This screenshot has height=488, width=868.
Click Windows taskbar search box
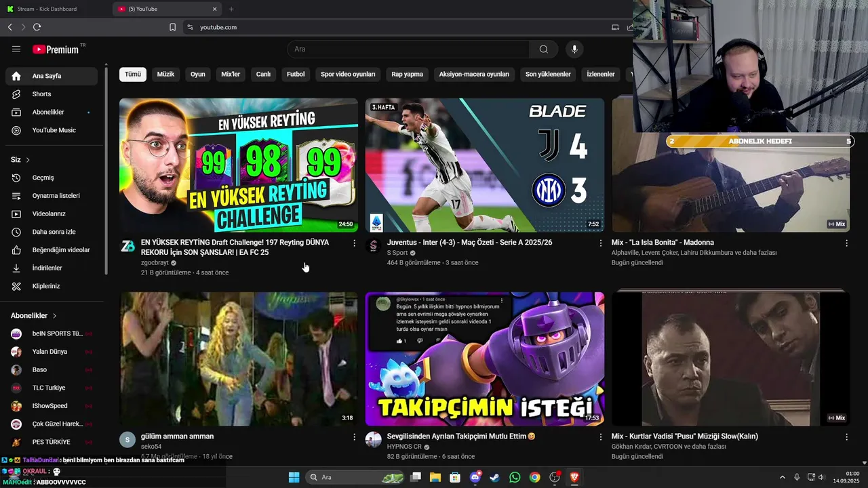point(355,477)
